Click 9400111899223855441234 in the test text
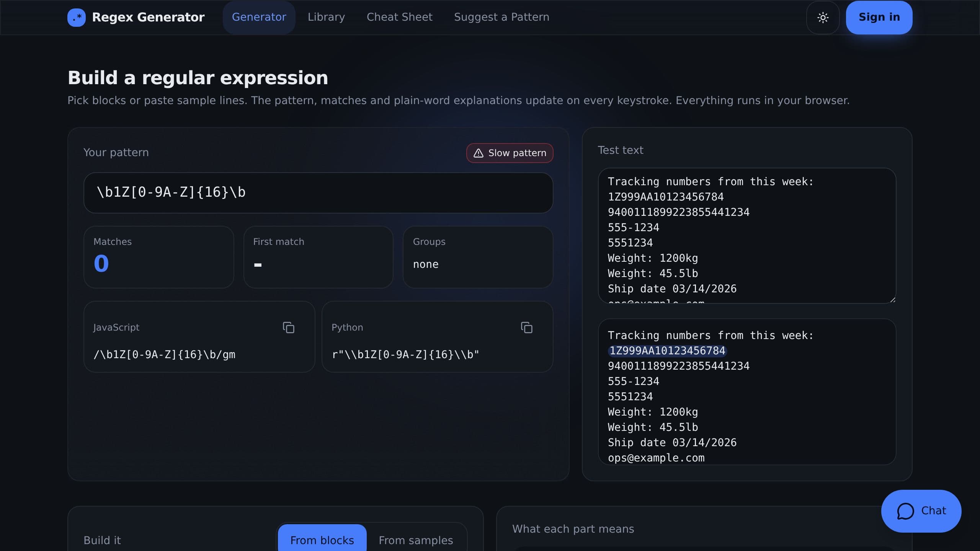Viewport: 980px width, 551px height. click(x=678, y=212)
